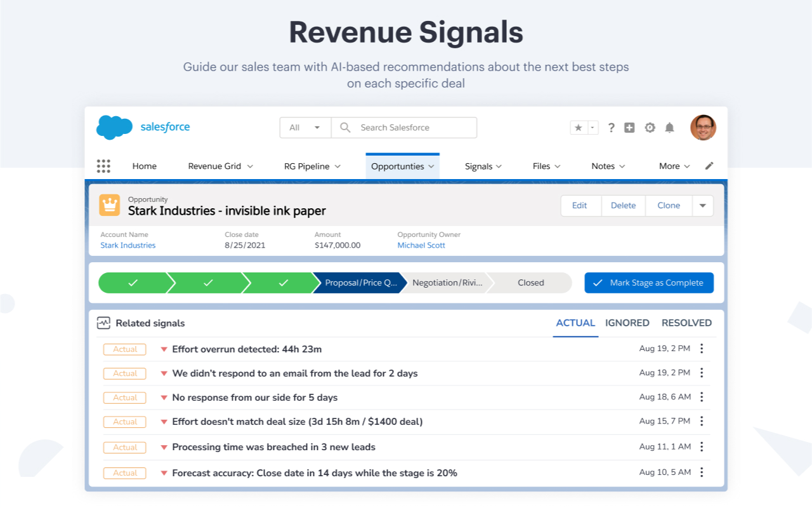Open options menu for Processing time signal
Image resolution: width=812 pixels, height=508 pixels.
(702, 446)
